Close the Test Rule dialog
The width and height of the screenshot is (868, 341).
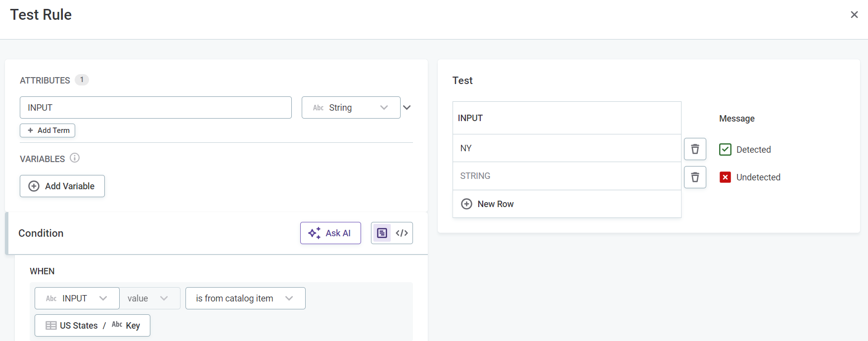pos(854,15)
